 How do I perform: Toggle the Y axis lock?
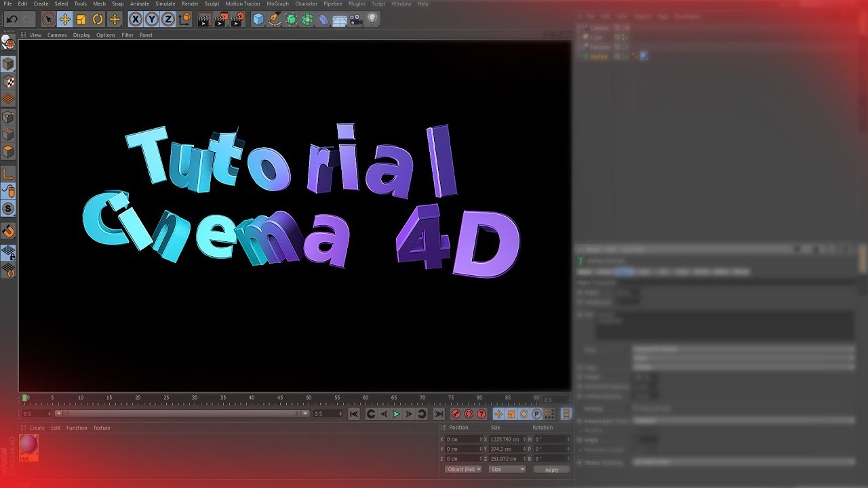click(152, 19)
